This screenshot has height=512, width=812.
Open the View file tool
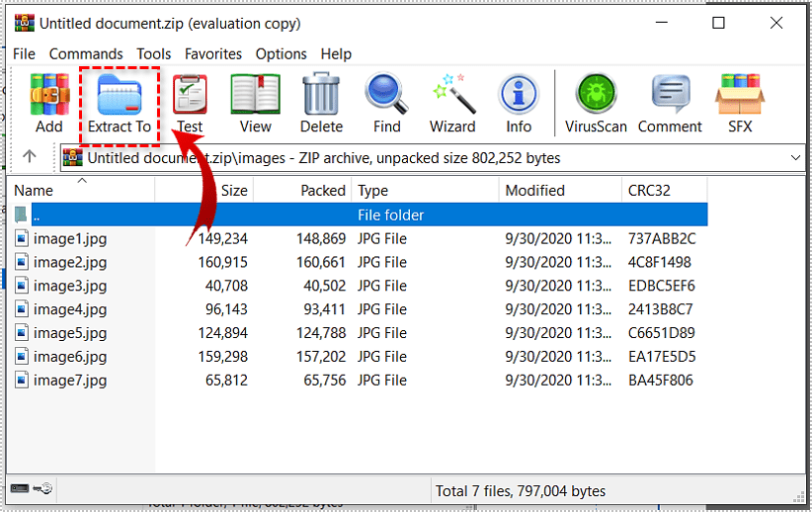[x=255, y=103]
